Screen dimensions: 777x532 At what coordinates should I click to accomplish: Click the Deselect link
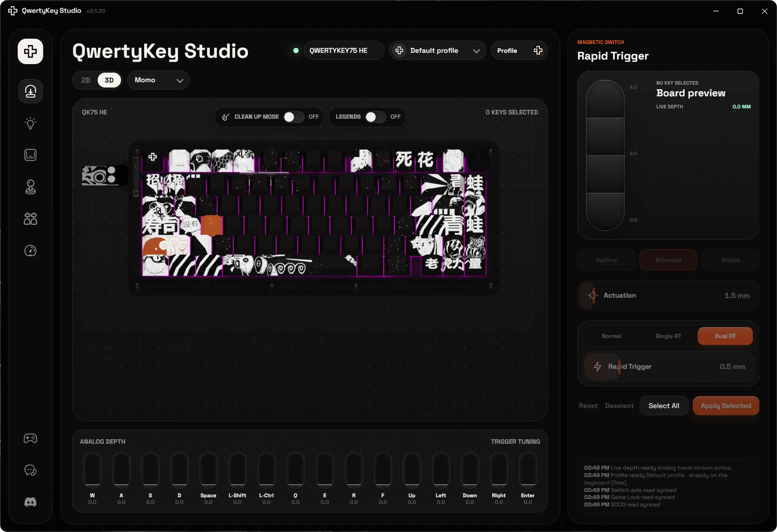(x=619, y=406)
